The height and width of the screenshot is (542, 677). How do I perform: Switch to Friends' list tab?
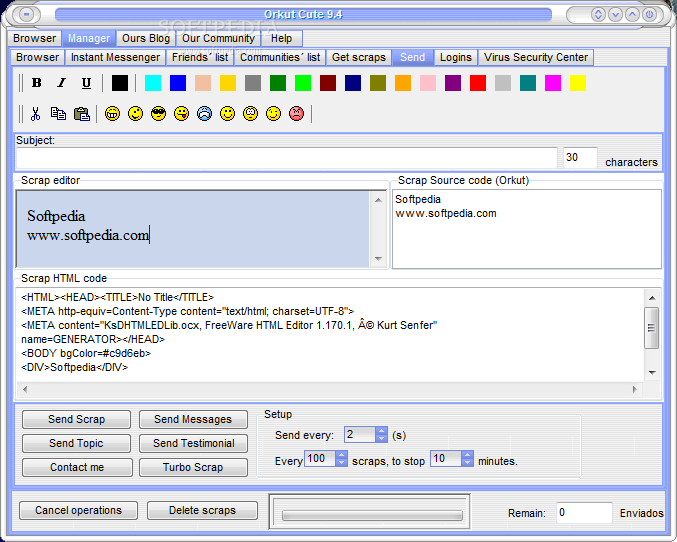pyautogui.click(x=200, y=57)
